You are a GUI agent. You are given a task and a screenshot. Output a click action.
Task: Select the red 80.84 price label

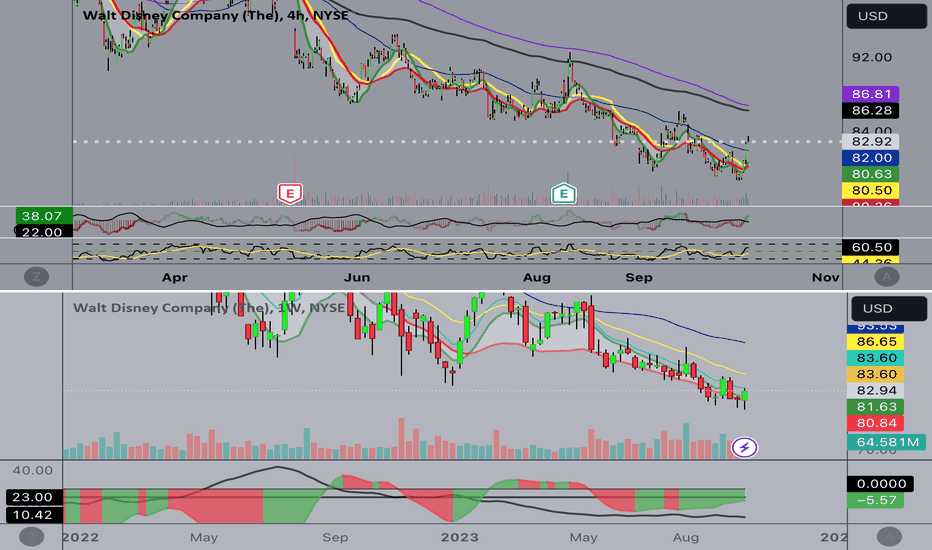(x=876, y=423)
